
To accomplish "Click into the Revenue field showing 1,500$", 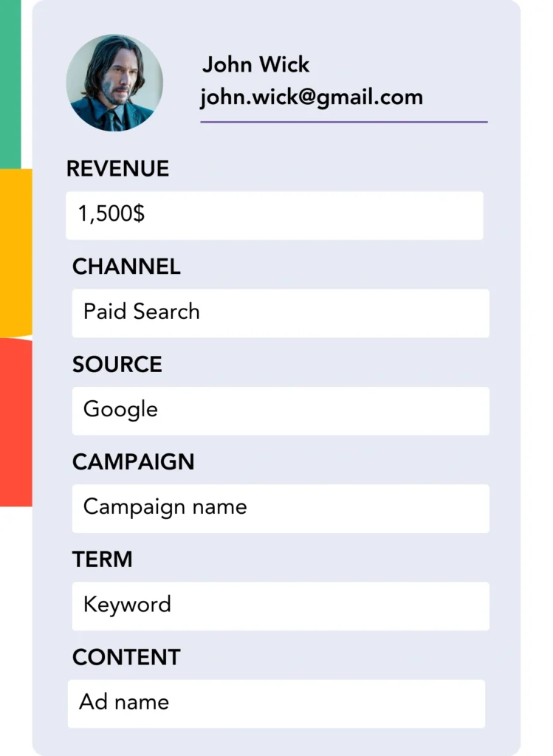I will [274, 215].
